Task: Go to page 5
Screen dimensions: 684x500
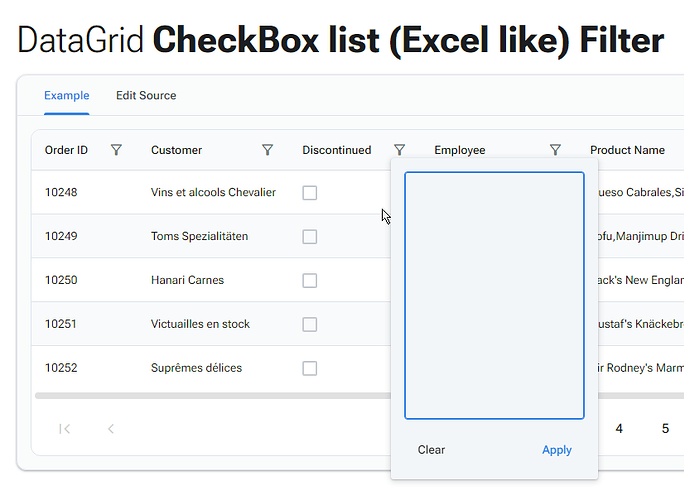Action: coord(665,429)
